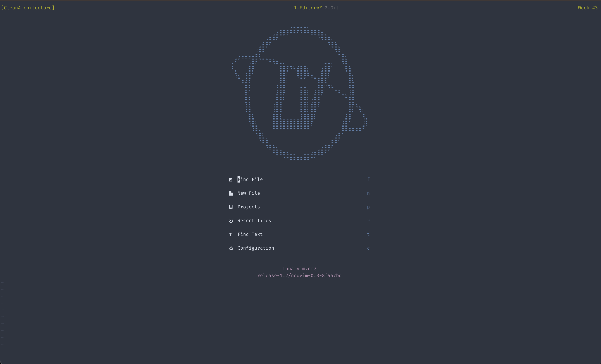Open the Projects entry
This screenshot has width=601, height=364.
(249, 207)
